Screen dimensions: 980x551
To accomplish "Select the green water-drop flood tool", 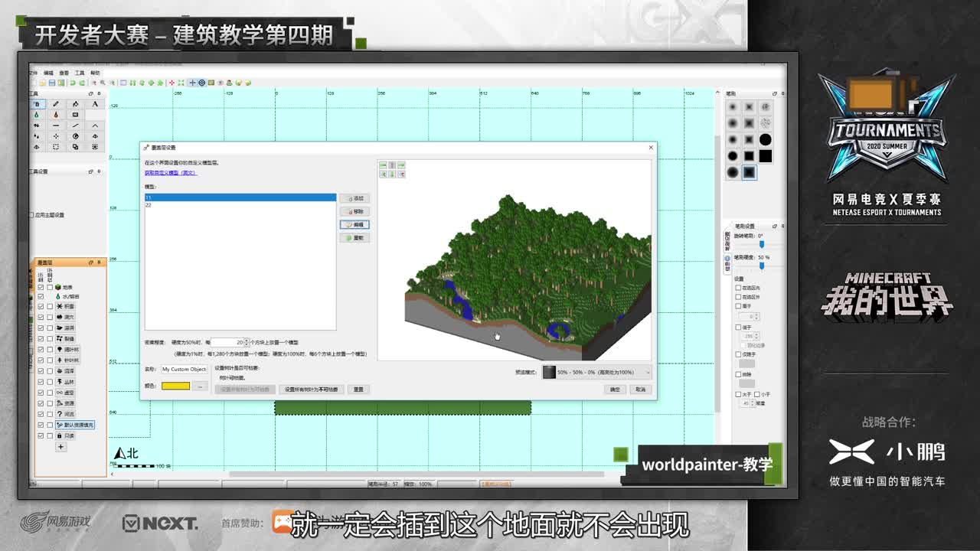I will tap(36, 115).
